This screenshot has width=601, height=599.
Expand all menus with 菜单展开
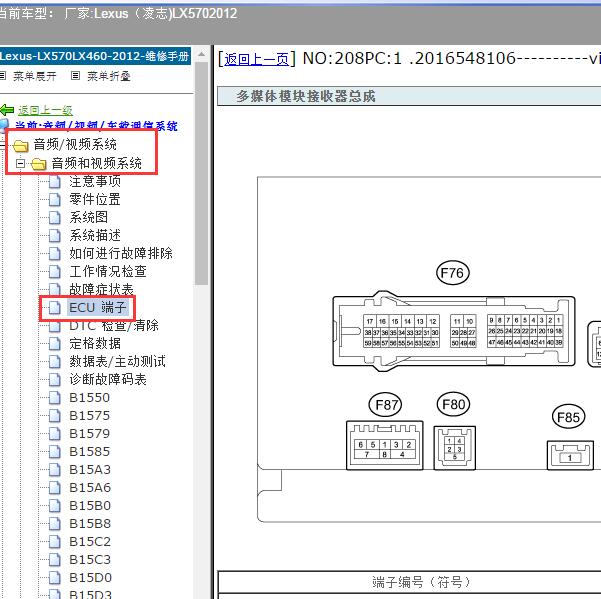pyautogui.click(x=34, y=76)
